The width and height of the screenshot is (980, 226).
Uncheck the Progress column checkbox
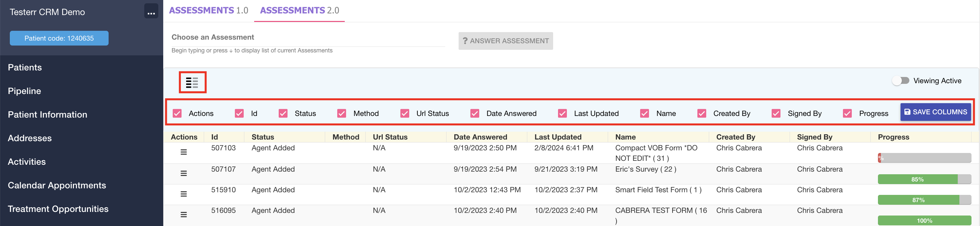tap(847, 114)
